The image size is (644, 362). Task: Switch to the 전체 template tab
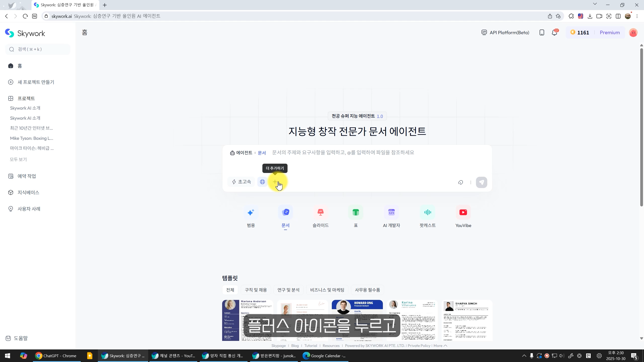230,290
